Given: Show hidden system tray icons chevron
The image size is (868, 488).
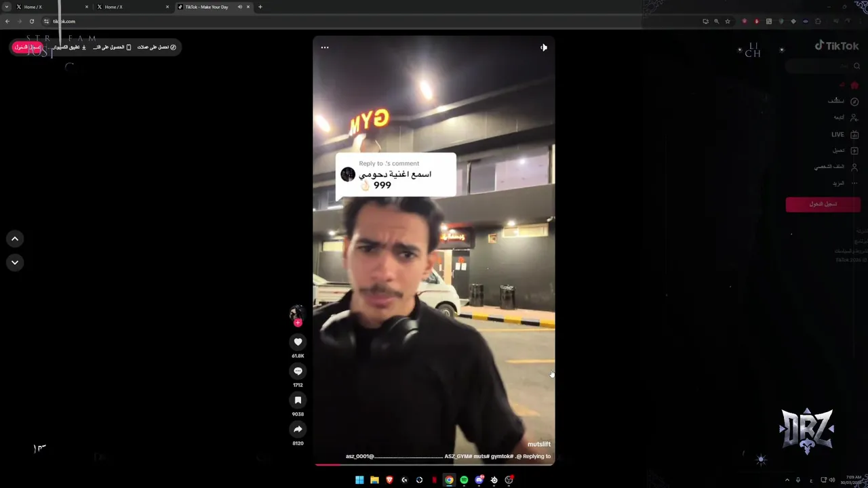Looking at the screenshot, I should tap(787, 480).
